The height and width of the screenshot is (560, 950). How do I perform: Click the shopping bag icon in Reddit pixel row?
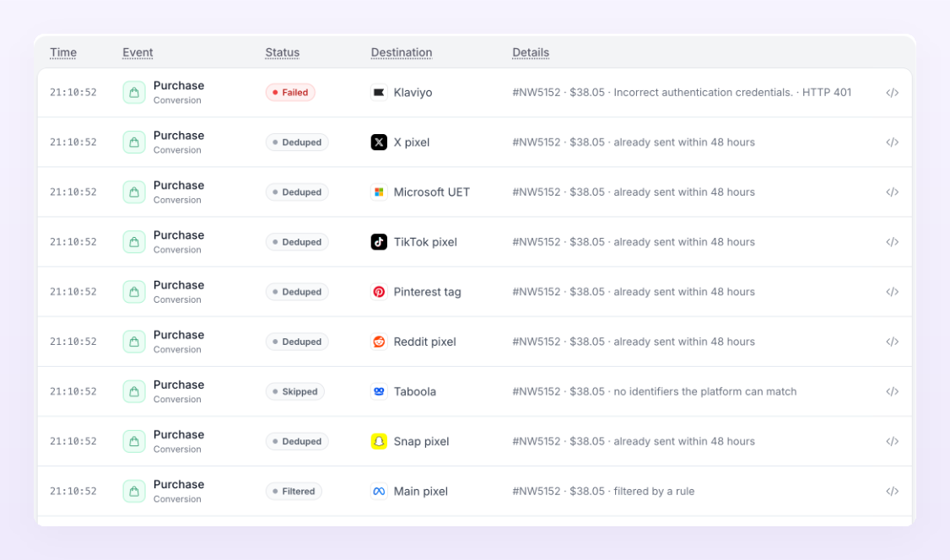134,342
